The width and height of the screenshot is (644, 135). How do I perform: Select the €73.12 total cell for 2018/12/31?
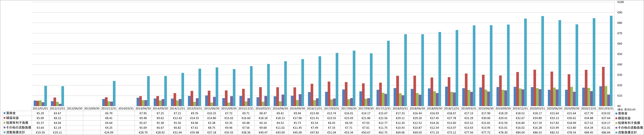pyautogui.click(x=452, y=132)
